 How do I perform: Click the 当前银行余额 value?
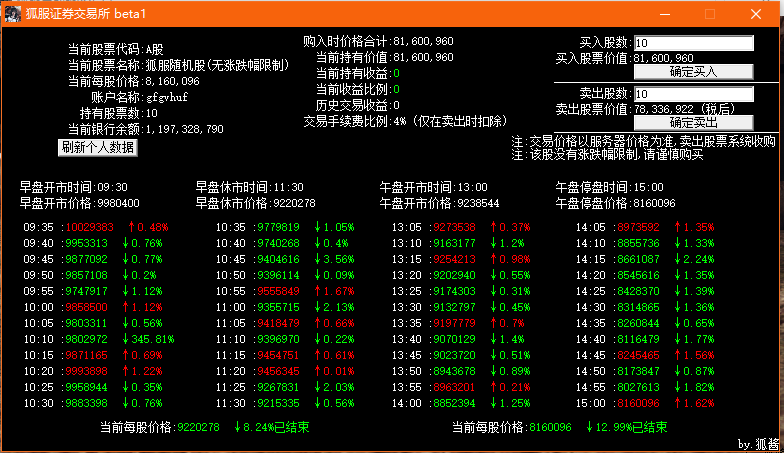185,129
